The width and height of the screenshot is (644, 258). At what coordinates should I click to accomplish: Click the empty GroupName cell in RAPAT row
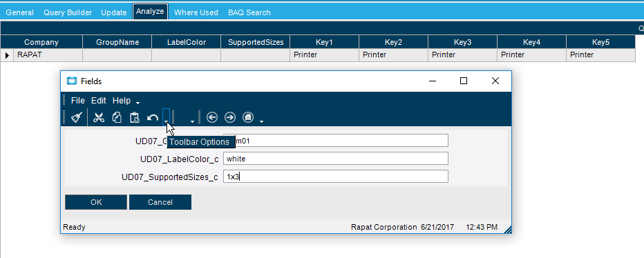point(117,55)
